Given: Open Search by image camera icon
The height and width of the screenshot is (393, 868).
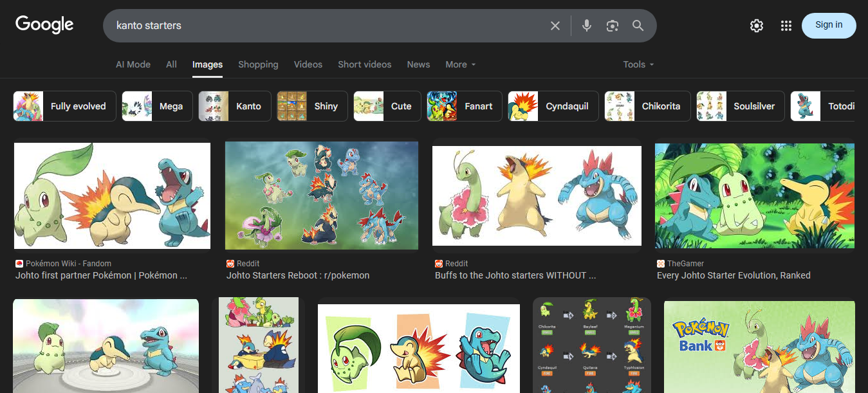Looking at the screenshot, I should click(612, 26).
